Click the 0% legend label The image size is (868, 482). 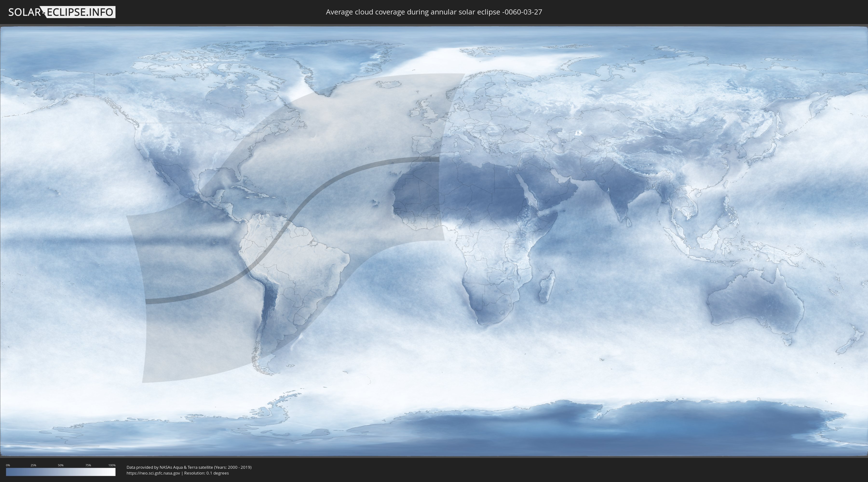[x=8, y=465]
